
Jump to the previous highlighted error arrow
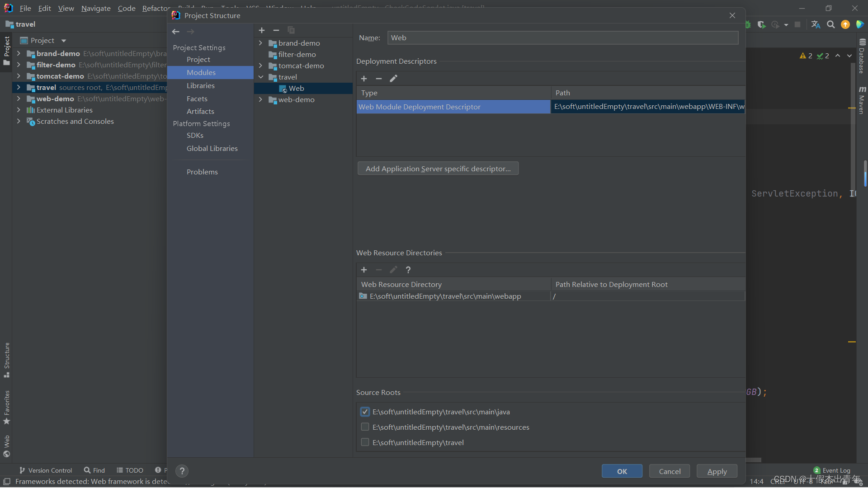838,56
